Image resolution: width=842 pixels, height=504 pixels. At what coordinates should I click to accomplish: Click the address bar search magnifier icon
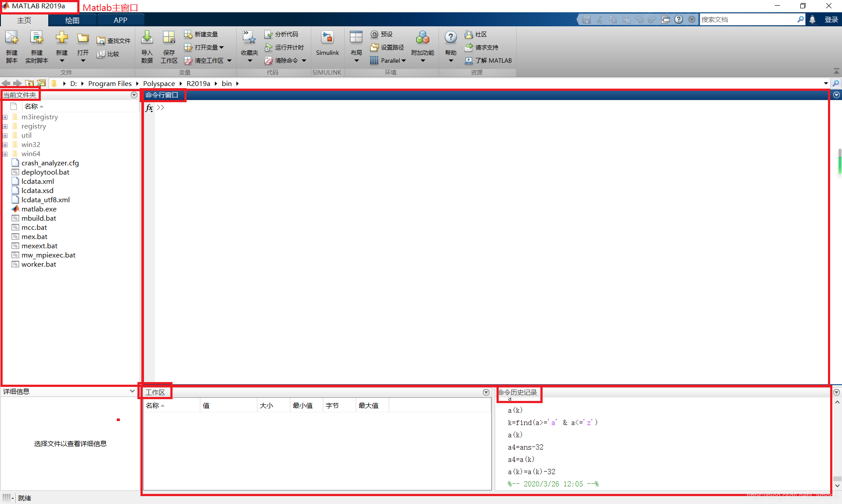click(x=836, y=83)
